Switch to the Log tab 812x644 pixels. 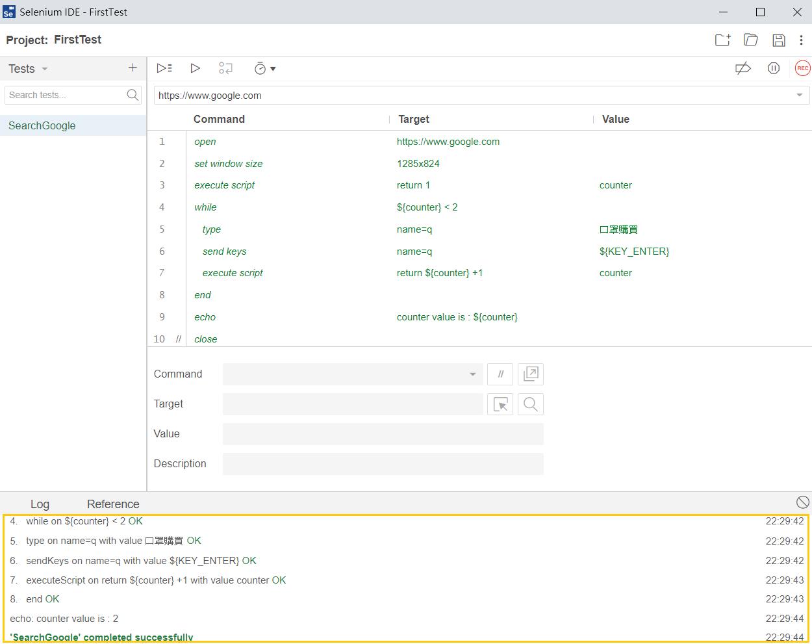tap(40, 504)
